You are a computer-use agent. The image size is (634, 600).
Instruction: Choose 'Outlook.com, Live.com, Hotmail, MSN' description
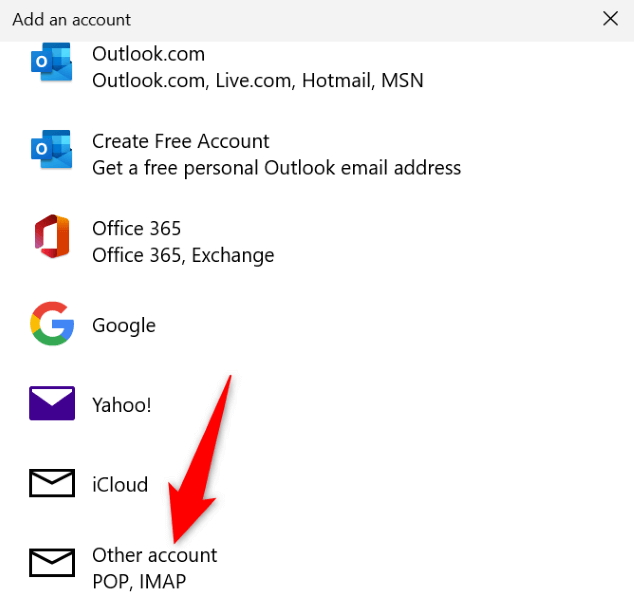[258, 80]
